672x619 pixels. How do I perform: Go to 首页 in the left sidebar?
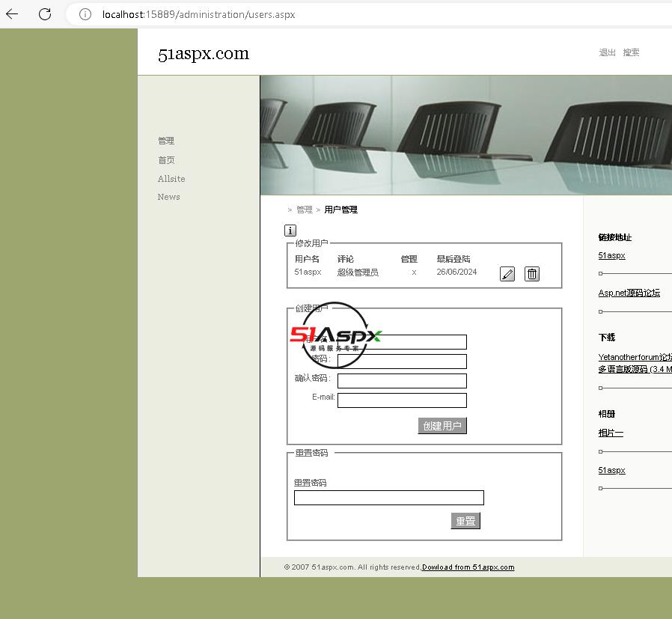[x=166, y=160]
